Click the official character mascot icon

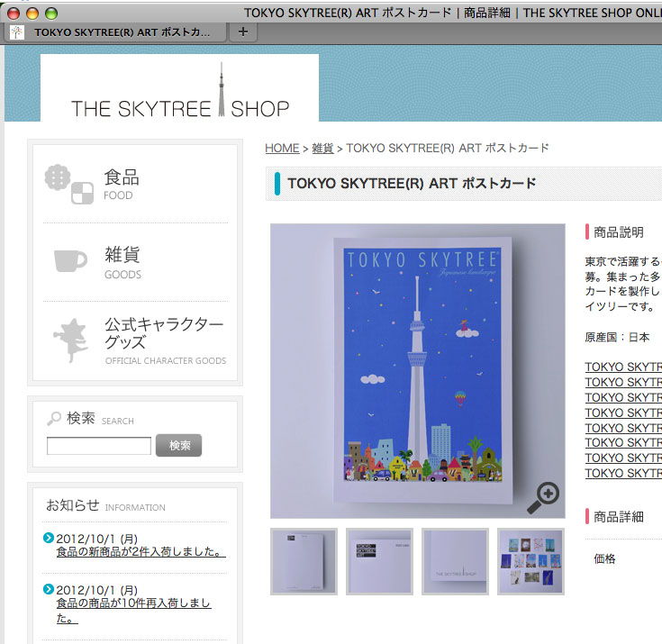click(x=71, y=340)
